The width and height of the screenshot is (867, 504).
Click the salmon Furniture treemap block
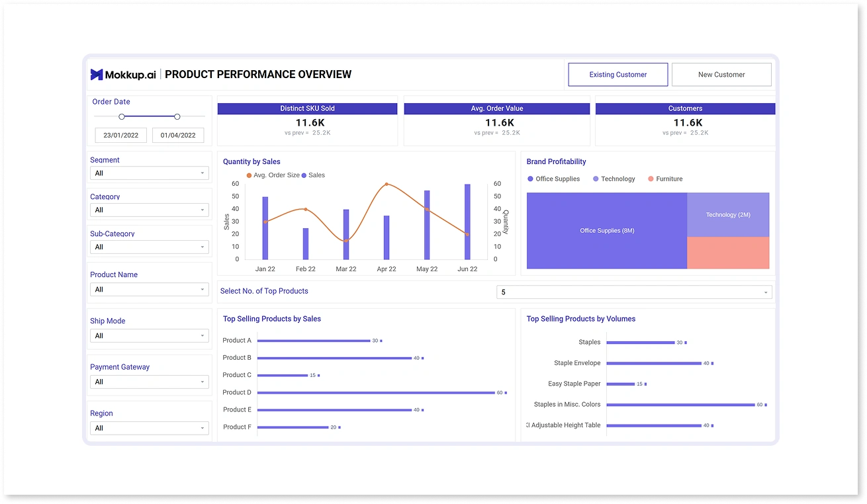[x=728, y=253]
